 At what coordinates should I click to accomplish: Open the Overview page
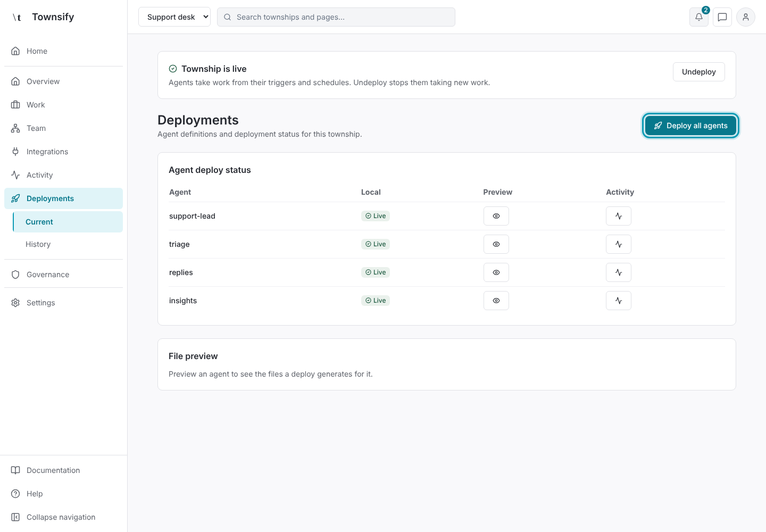tap(64, 81)
